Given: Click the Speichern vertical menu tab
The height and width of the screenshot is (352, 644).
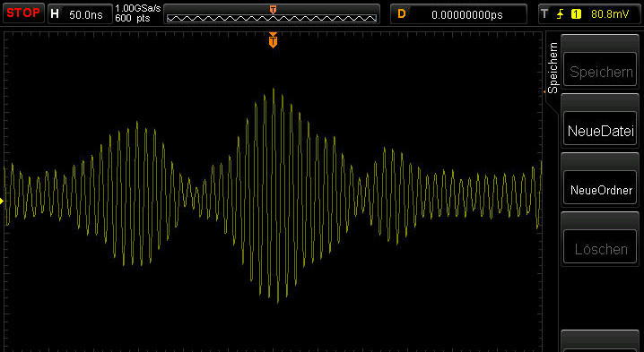Looking at the screenshot, I should 553,68.
